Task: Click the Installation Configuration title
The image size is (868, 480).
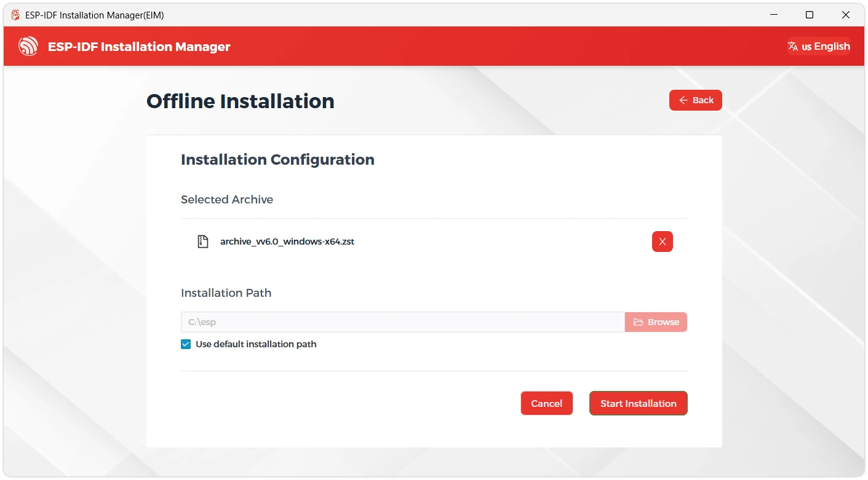Action: [x=277, y=160]
